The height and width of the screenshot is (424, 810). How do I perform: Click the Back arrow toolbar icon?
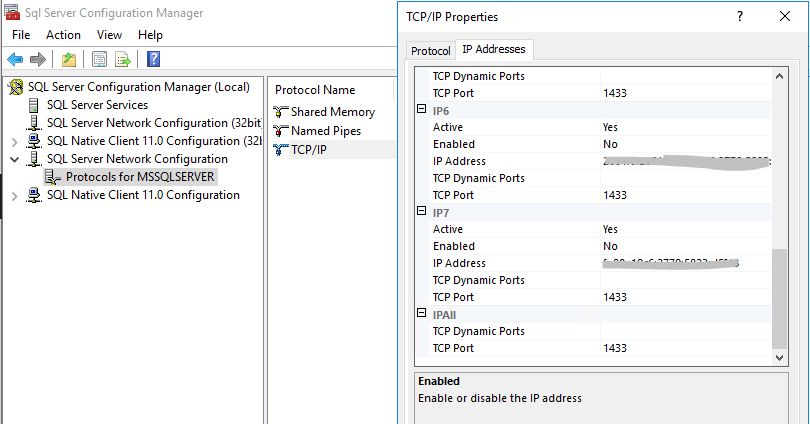pos(15,59)
